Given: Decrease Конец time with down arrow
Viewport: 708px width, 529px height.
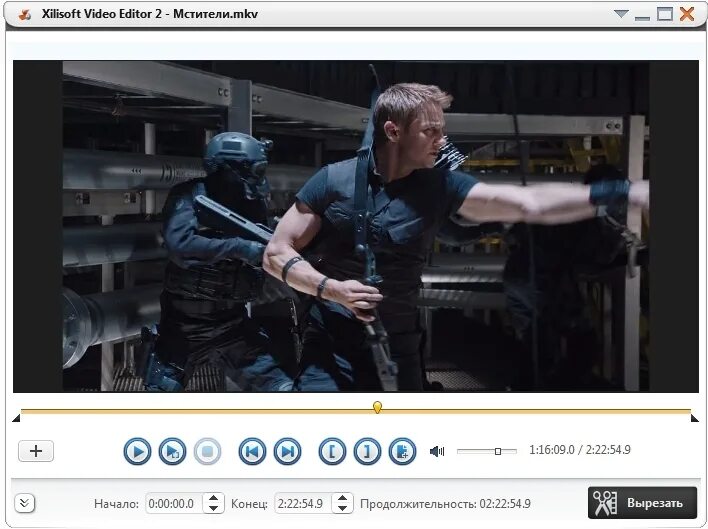Looking at the screenshot, I should pos(342,509).
